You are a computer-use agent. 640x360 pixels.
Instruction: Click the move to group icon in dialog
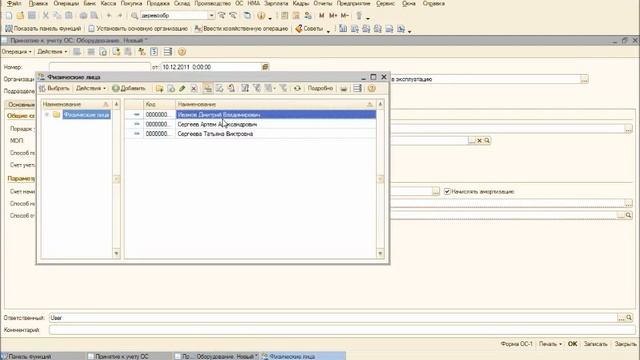pos(220,89)
